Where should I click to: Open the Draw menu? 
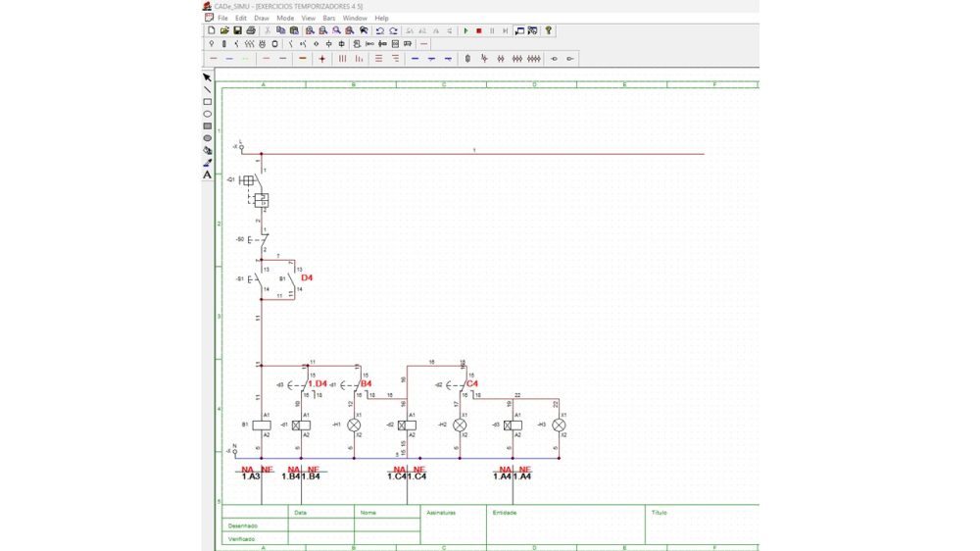(262, 18)
